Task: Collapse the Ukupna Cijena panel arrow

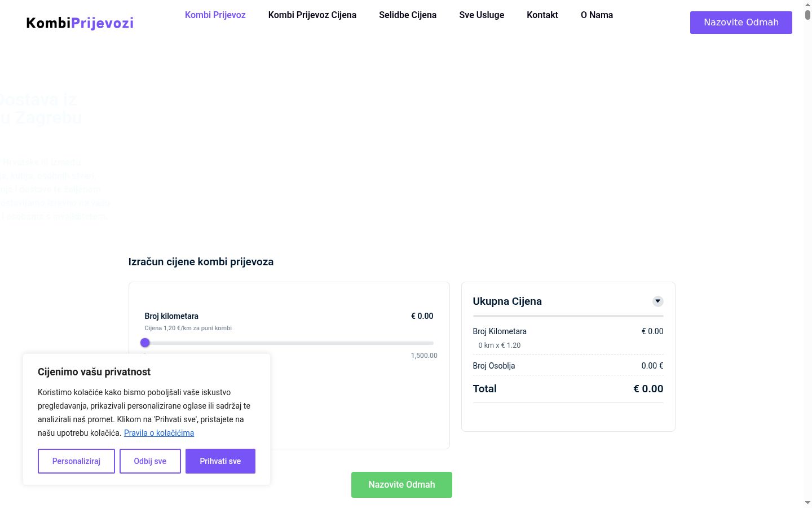Action: pyautogui.click(x=657, y=301)
